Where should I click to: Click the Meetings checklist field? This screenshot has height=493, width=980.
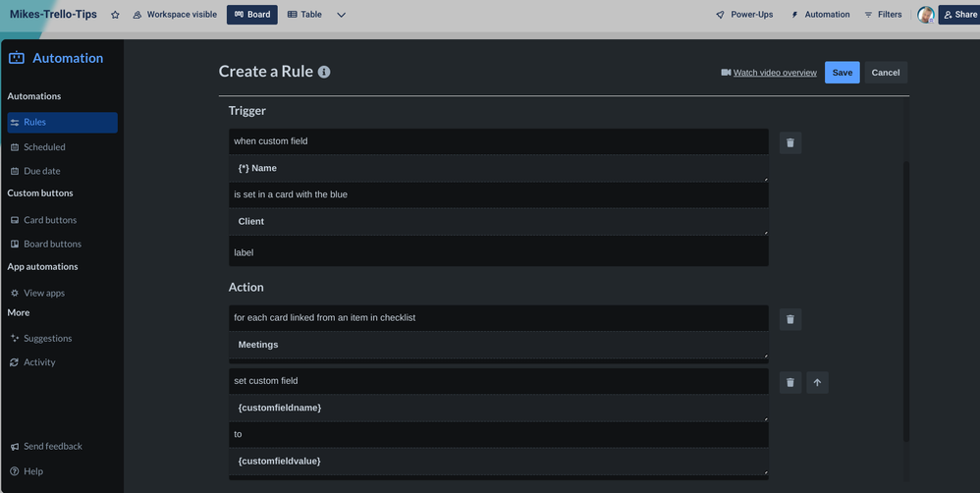[x=499, y=345]
